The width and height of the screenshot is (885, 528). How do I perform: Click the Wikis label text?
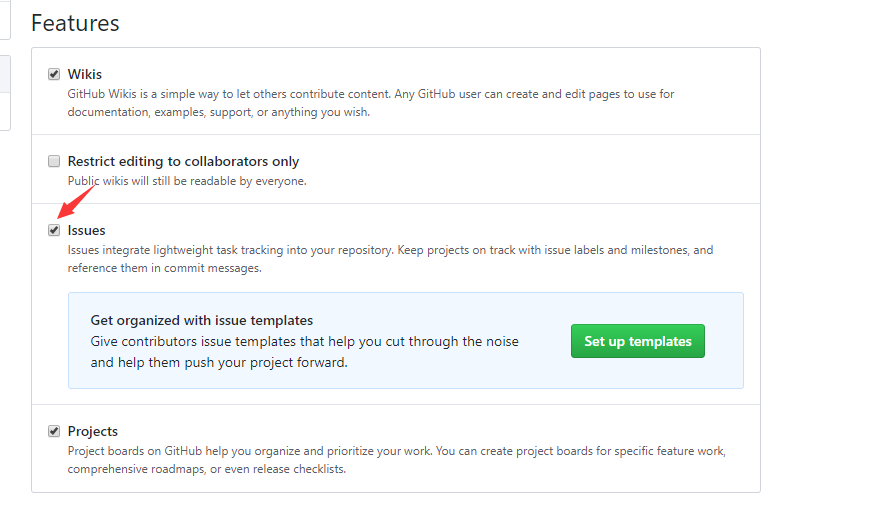84,74
